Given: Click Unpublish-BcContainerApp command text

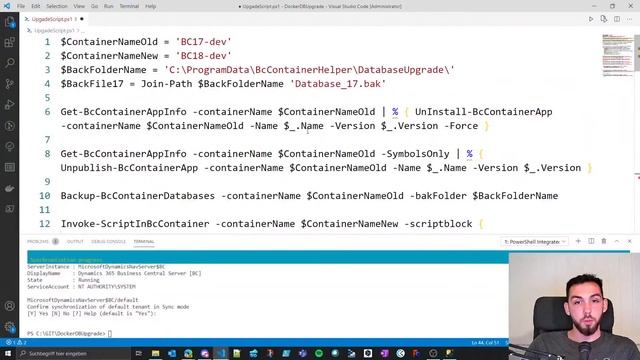Looking at the screenshot, I should [129, 168].
